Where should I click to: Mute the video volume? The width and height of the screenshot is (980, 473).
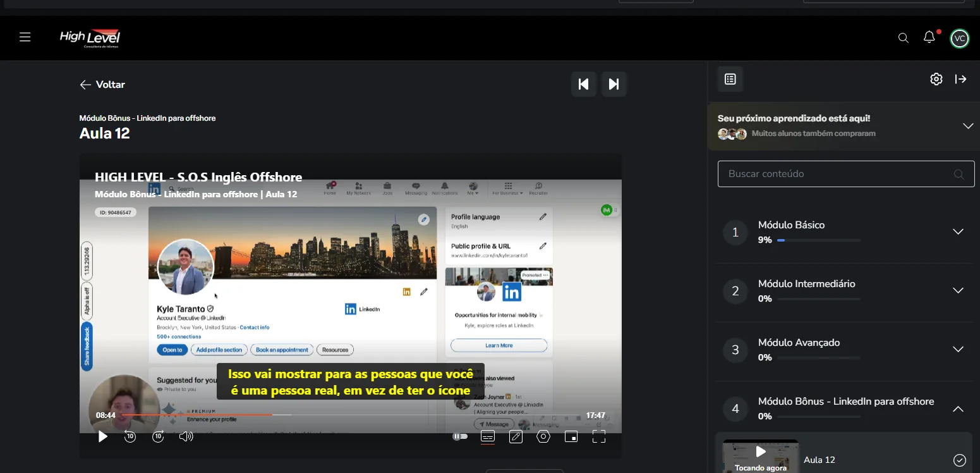[x=186, y=436]
